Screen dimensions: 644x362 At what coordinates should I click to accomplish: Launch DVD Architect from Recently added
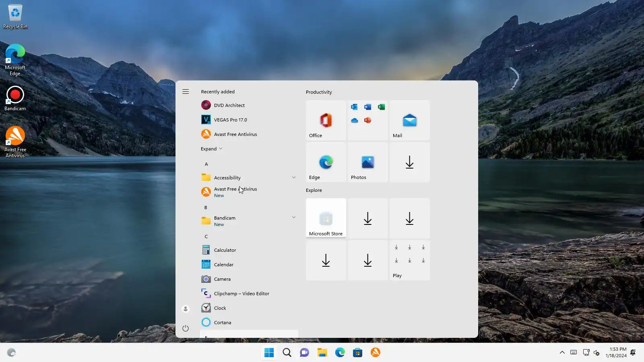tap(249, 105)
